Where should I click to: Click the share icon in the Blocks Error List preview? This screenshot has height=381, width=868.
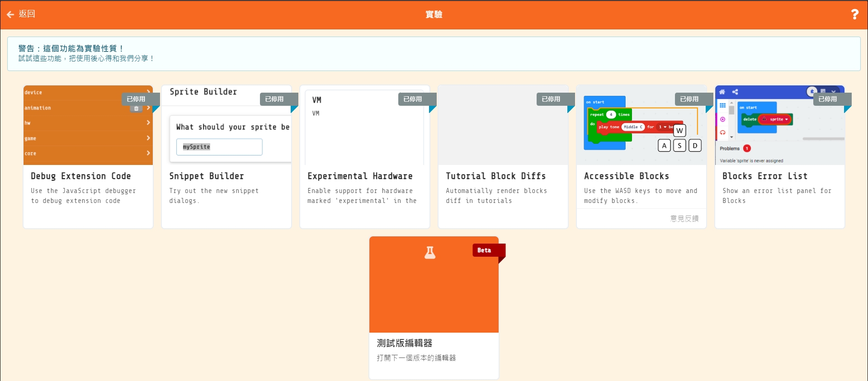coord(735,92)
